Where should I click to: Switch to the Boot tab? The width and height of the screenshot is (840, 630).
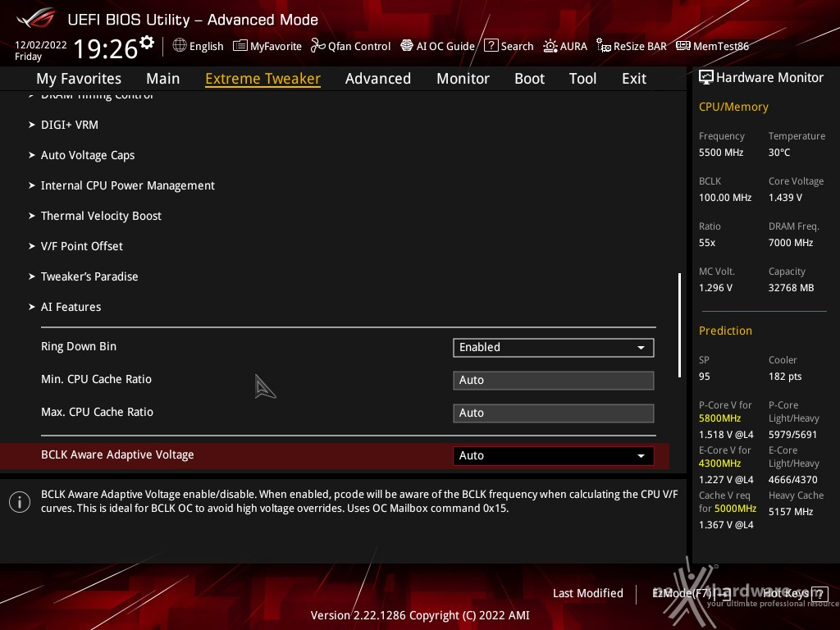tap(529, 79)
